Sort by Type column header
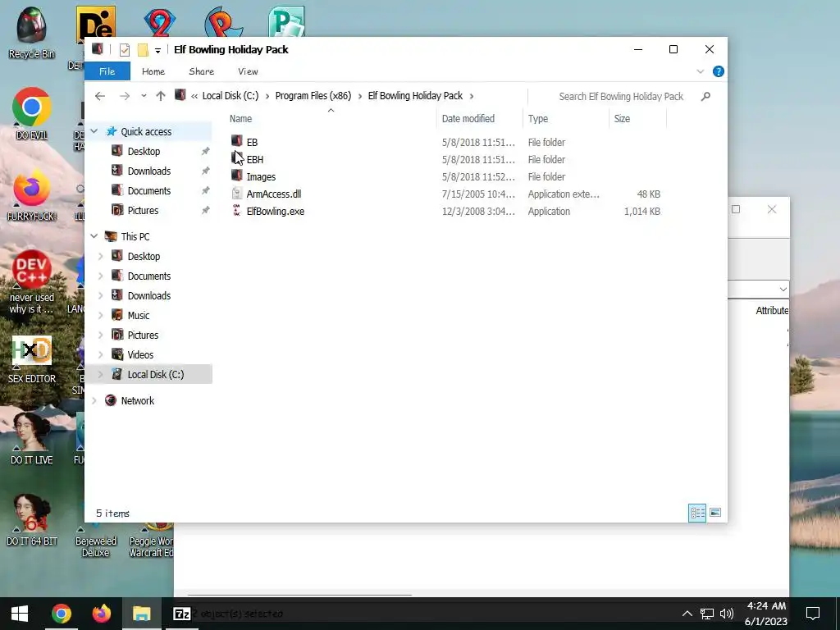This screenshot has width=840, height=630. (x=538, y=118)
